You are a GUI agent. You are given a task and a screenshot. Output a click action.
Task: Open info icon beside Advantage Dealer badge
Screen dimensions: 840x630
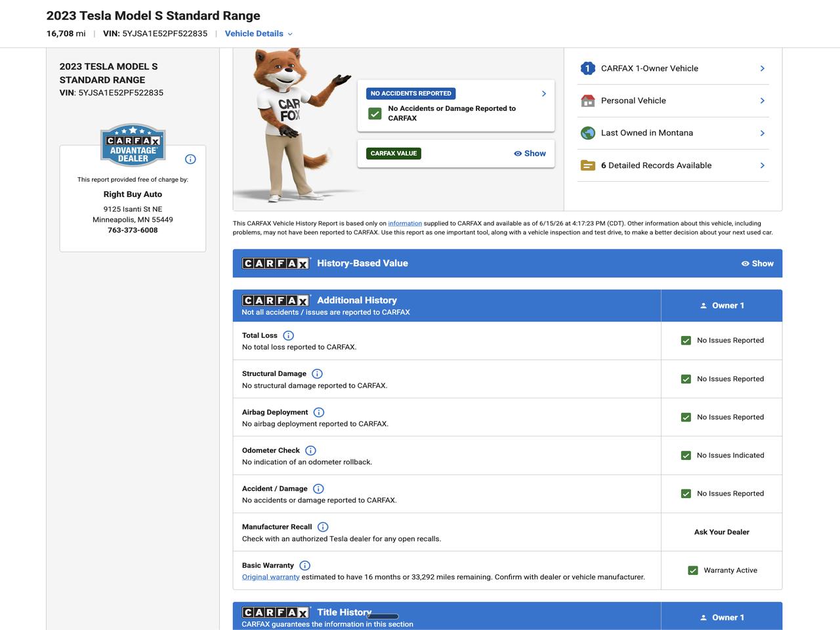coord(190,159)
